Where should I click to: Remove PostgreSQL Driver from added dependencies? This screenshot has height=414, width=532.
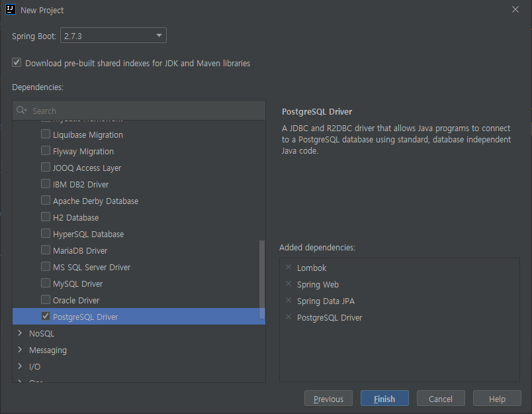[288, 317]
